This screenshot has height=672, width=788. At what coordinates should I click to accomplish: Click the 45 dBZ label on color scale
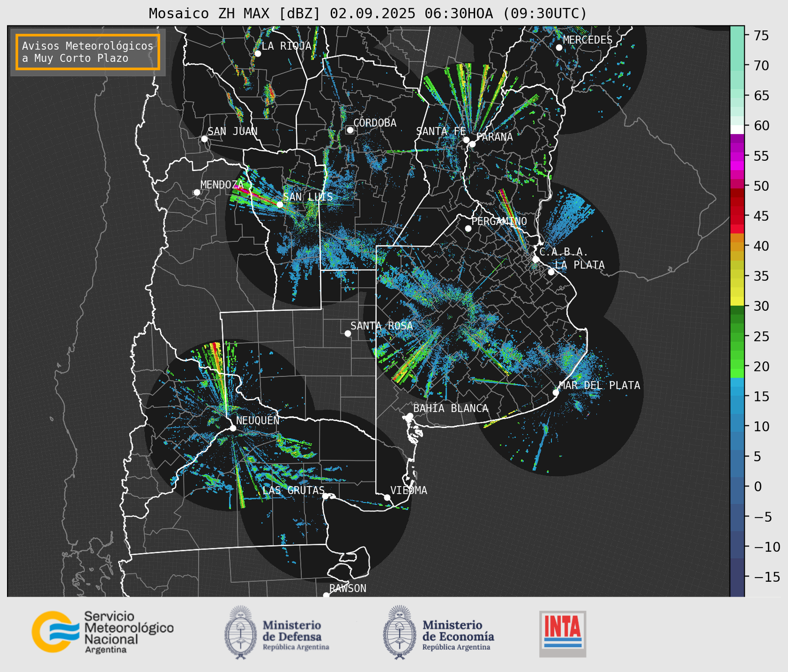point(761,216)
